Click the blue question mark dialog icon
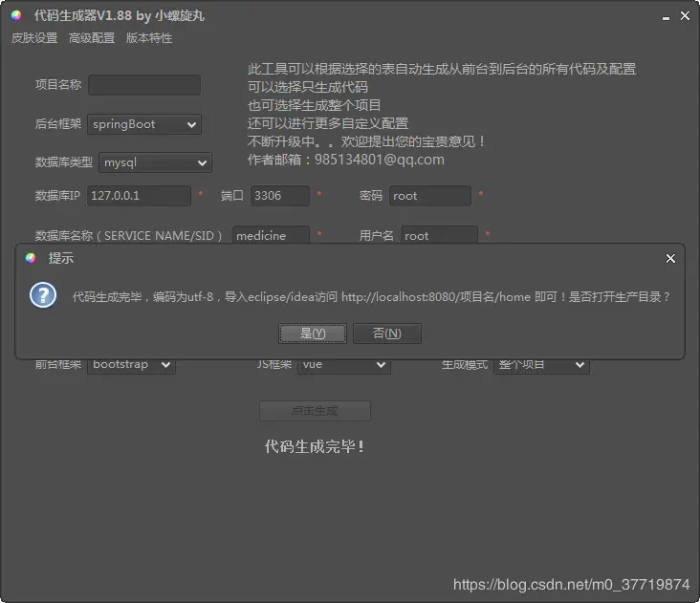Screen dimensions: 700x603 43,295
